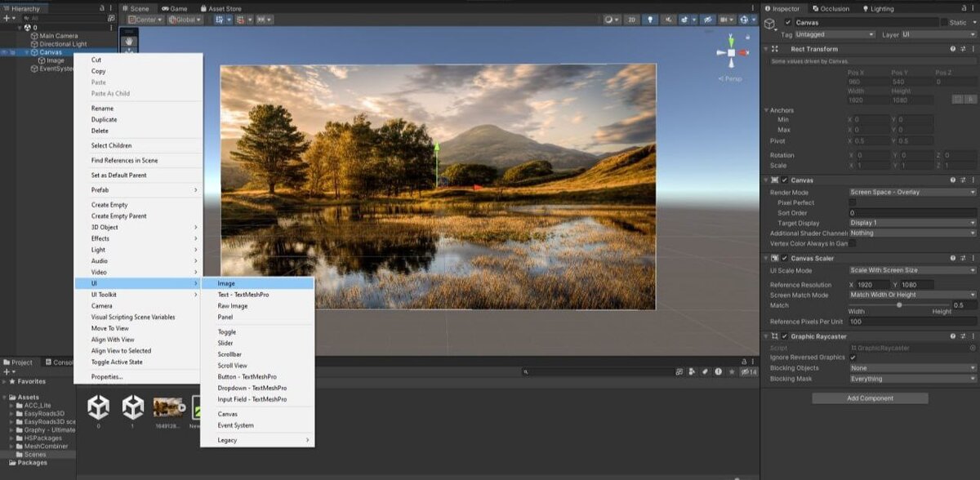Toggle the Canvas component enabled checkbox

coord(785,180)
